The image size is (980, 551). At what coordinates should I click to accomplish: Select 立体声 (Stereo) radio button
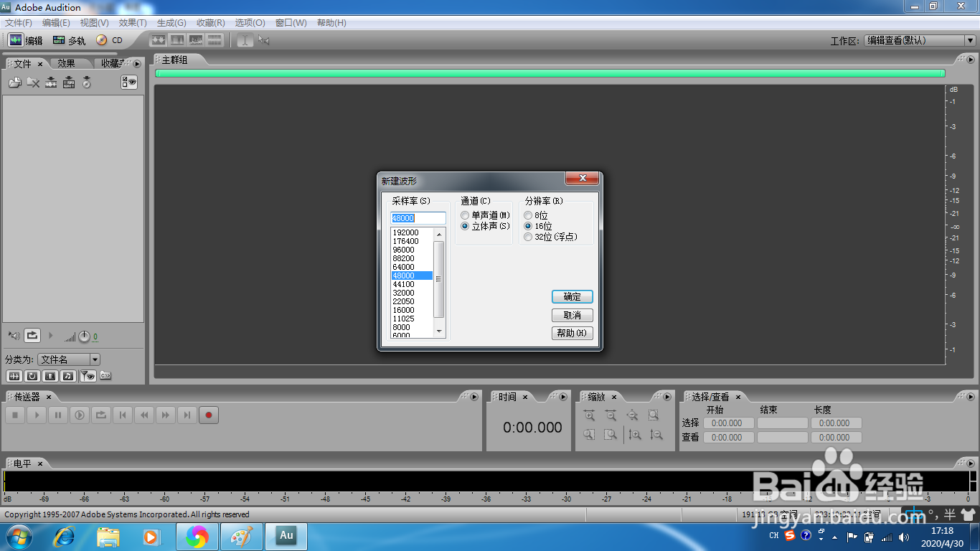pyautogui.click(x=465, y=226)
